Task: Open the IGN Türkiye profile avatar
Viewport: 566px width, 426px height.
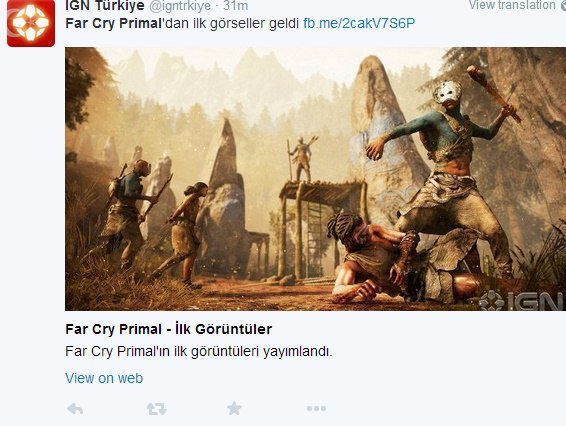Action: coord(31,23)
